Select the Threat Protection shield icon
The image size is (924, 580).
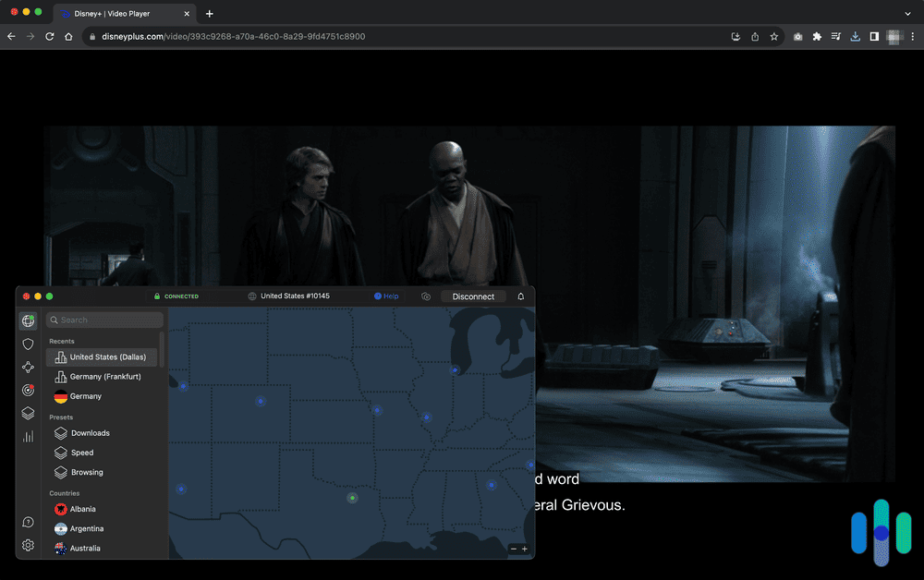click(x=28, y=344)
